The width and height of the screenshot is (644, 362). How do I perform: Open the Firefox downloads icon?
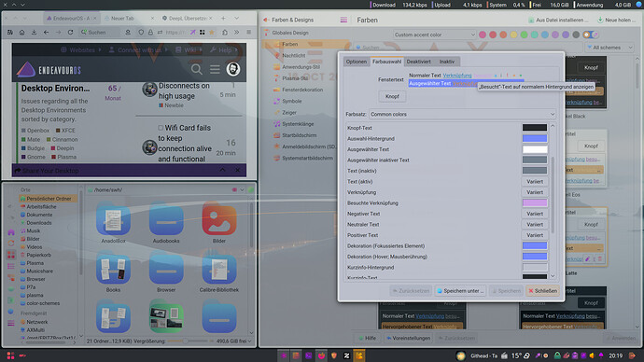35,32
